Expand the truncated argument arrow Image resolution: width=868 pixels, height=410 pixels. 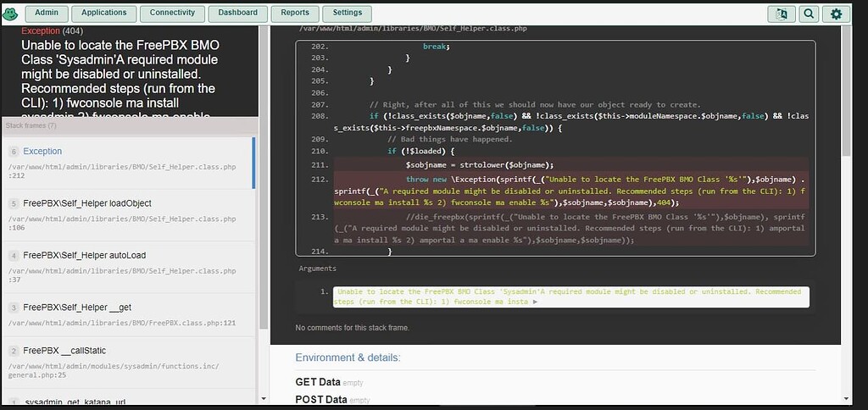(535, 302)
